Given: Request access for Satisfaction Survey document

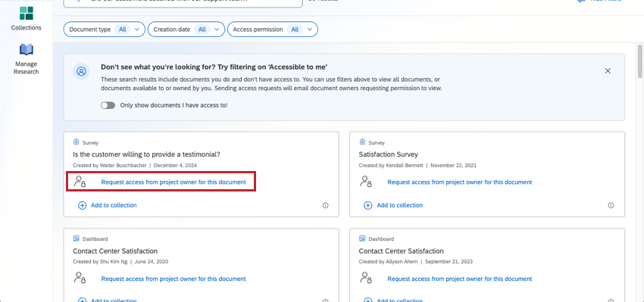Looking at the screenshot, I should click(460, 182).
